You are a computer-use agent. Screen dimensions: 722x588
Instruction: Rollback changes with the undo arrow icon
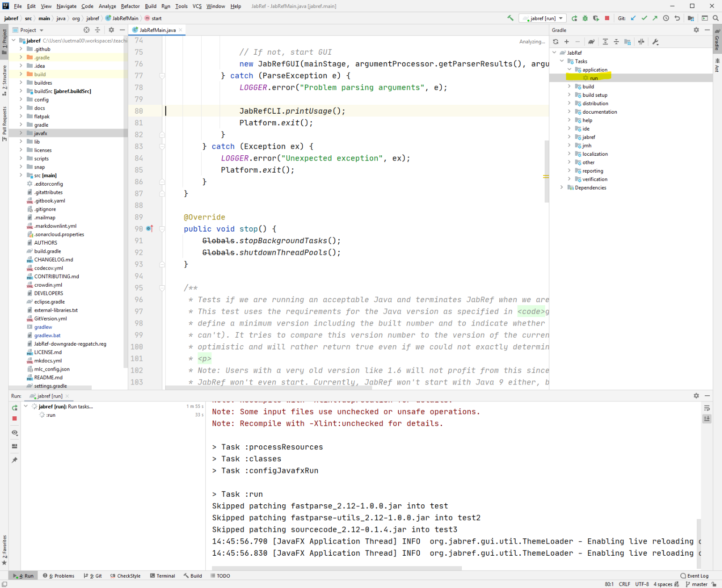[677, 18]
